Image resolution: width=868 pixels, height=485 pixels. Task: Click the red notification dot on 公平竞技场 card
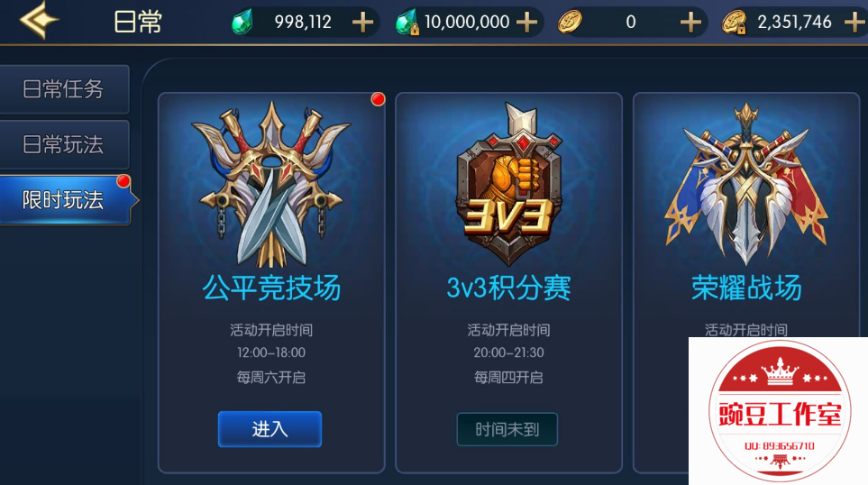pyautogui.click(x=378, y=99)
